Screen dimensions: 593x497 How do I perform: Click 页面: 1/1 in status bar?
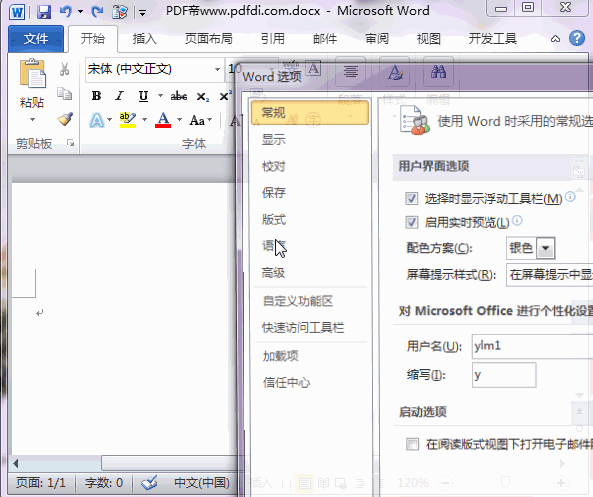pos(41,483)
